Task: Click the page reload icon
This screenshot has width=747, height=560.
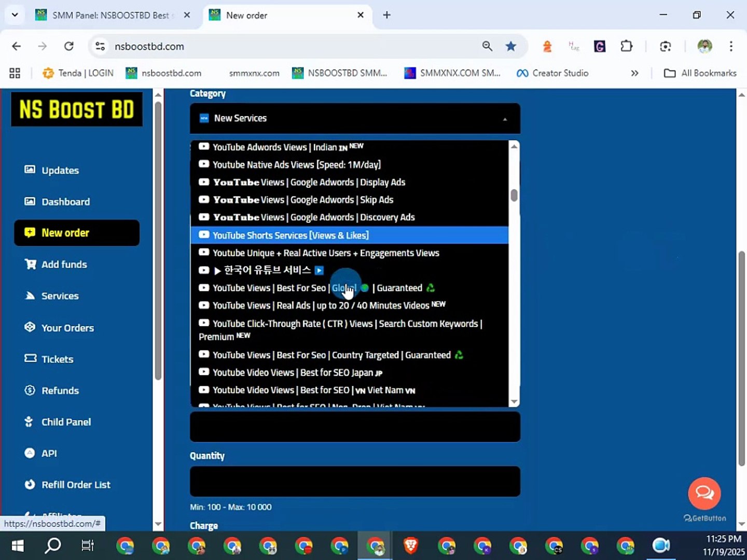Action: (68, 46)
